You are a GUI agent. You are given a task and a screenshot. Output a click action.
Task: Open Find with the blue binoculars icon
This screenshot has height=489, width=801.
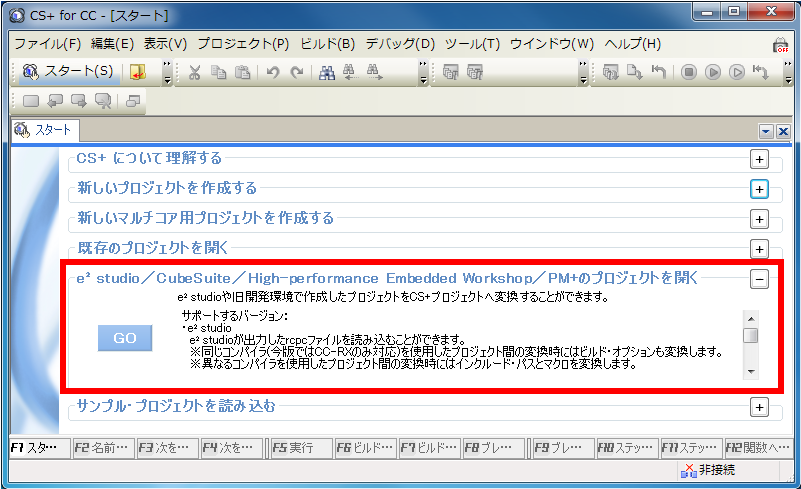[327, 73]
